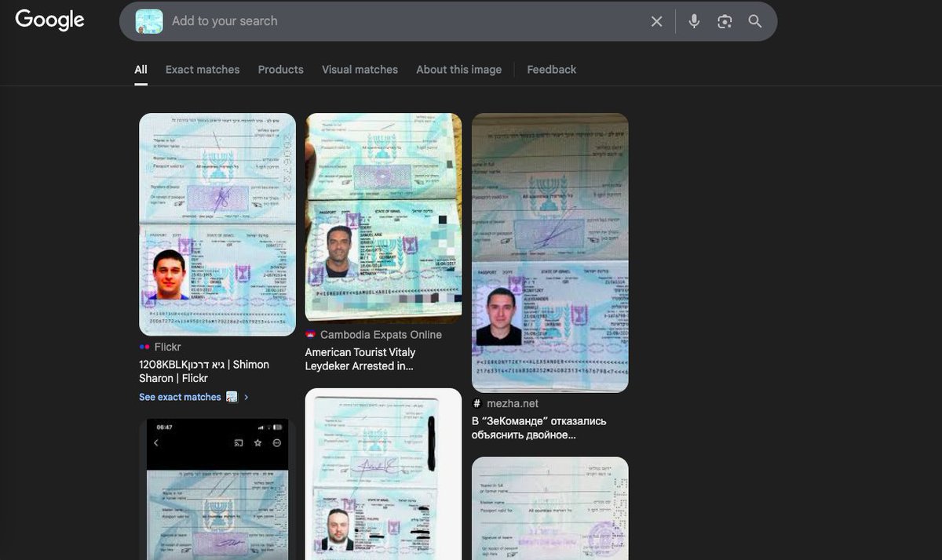The height and width of the screenshot is (560, 942).
Task: Switch to the All tab
Action: point(141,70)
